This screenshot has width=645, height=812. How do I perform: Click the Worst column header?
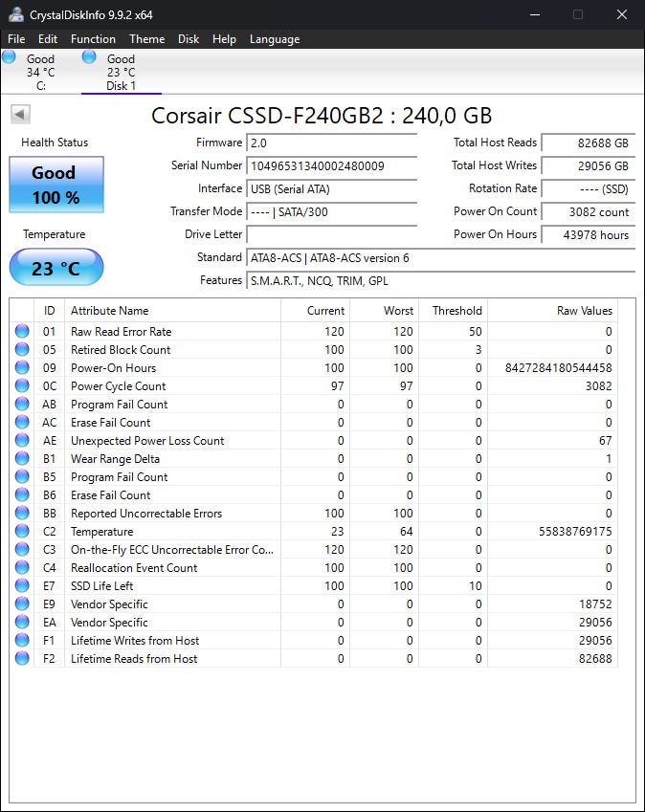tap(384, 310)
